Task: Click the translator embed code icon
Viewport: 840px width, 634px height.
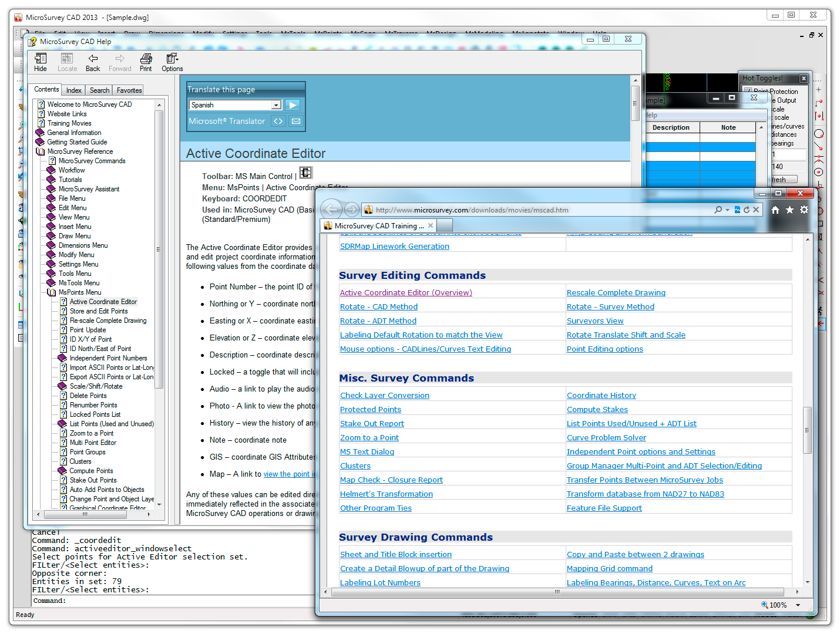Action: click(278, 122)
